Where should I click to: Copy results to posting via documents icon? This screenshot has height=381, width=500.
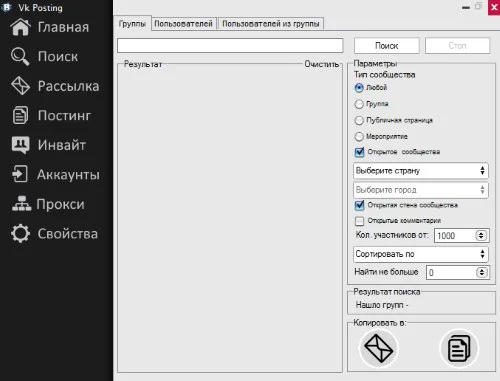[459, 348]
